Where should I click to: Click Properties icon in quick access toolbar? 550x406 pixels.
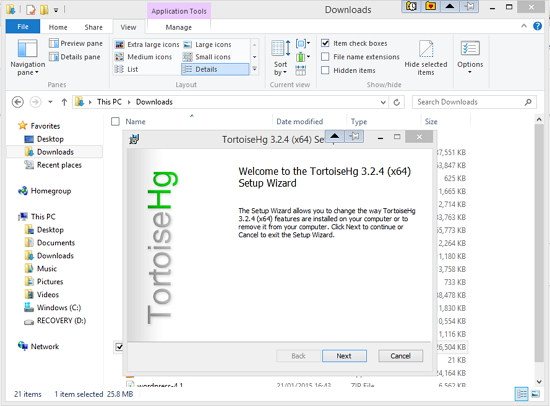tap(31, 9)
